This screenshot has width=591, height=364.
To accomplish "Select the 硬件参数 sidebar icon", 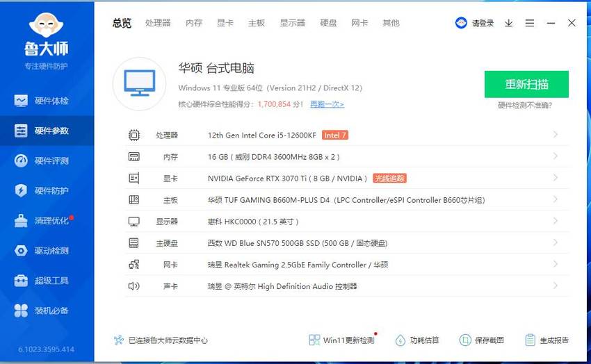I will [x=21, y=131].
